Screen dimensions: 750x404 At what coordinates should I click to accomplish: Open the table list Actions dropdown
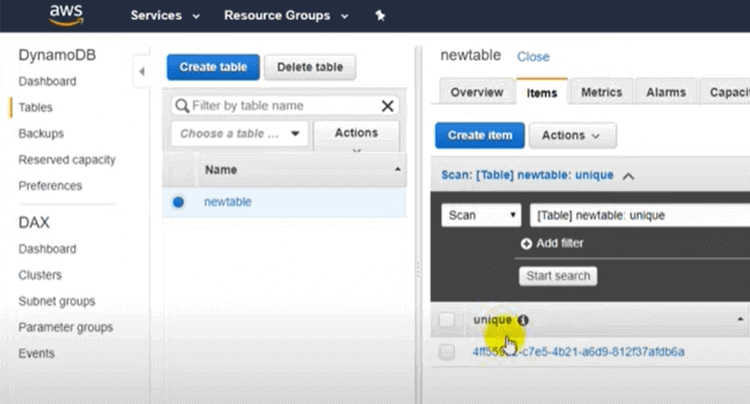[356, 136]
